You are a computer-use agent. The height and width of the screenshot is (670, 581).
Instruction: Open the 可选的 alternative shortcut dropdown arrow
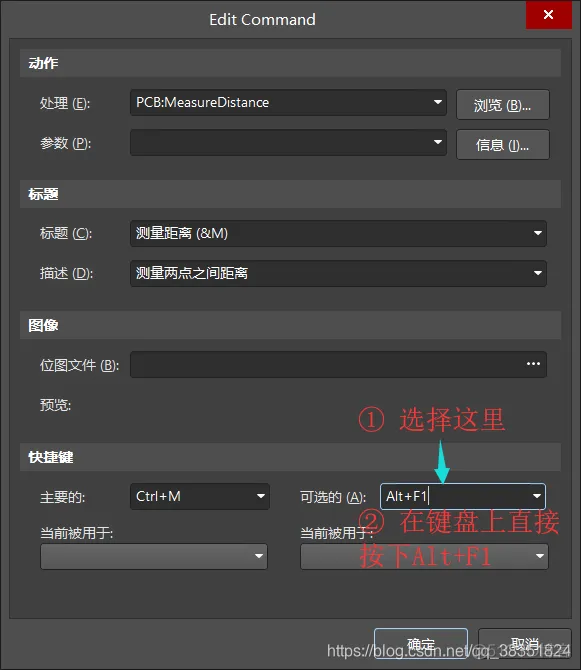[x=537, y=497]
